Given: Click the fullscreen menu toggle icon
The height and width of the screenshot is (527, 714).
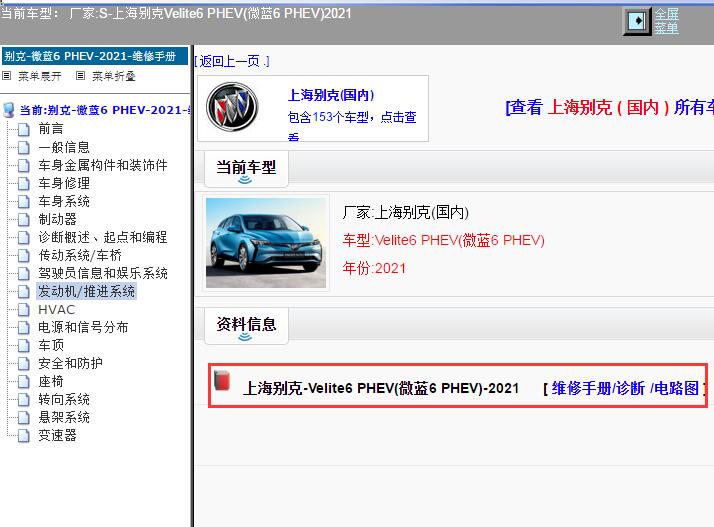Looking at the screenshot, I should tap(638, 21).
